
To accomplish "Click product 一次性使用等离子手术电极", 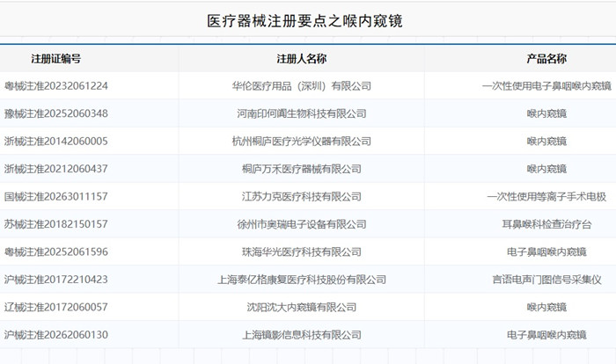I will (x=546, y=196).
